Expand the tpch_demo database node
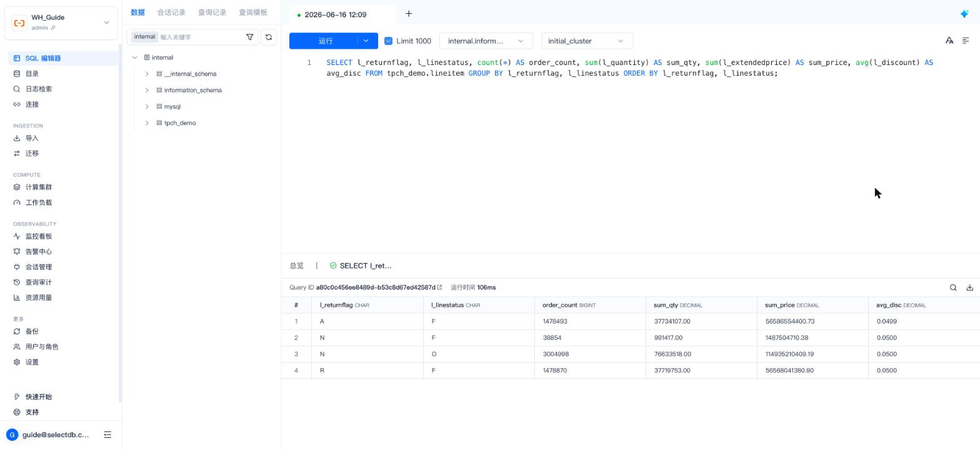The height and width of the screenshot is (449, 980). pyautogui.click(x=147, y=123)
